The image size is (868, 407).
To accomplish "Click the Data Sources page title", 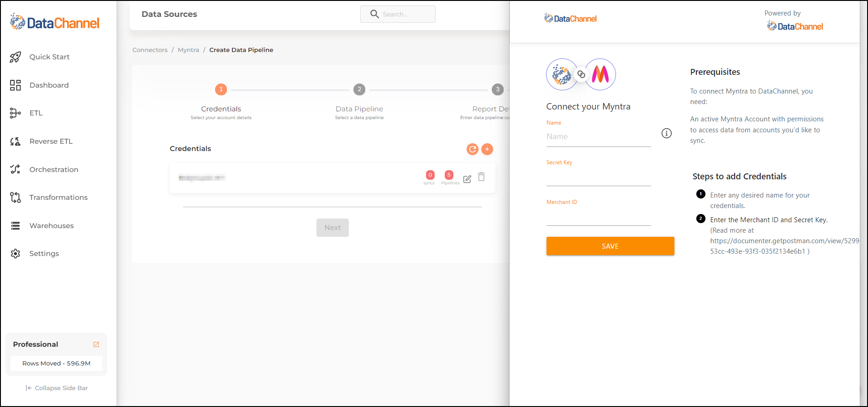I will (169, 14).
